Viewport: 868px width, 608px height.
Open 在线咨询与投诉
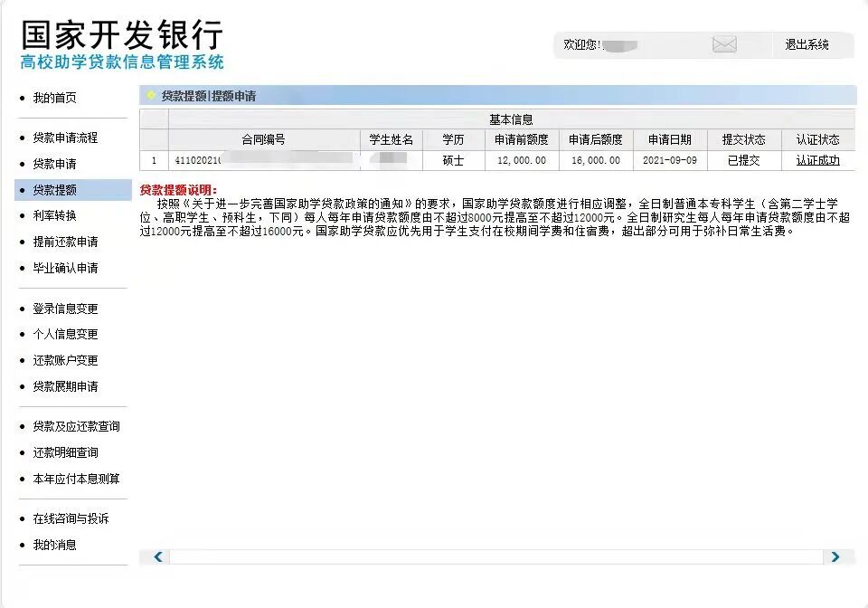click(x=71, y=518)
